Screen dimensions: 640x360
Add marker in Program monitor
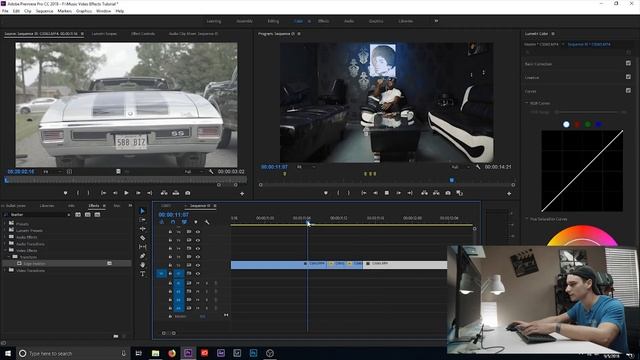pyautogui.click(x=326, y=193)
